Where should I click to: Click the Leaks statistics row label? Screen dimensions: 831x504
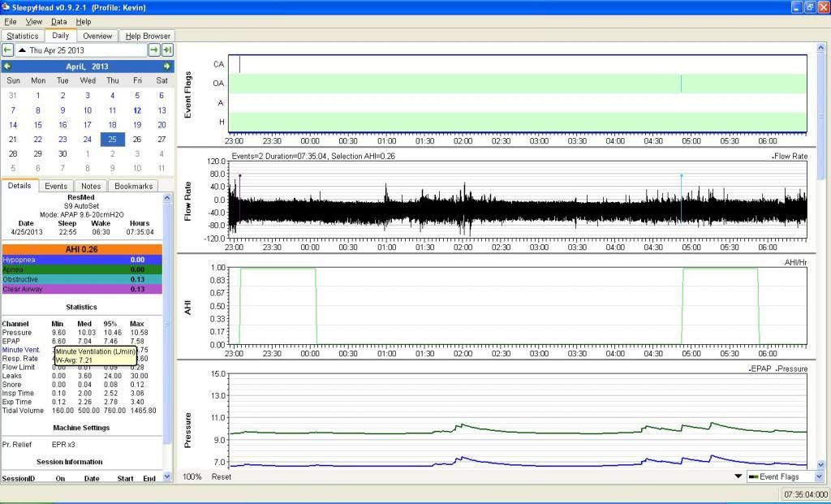coord(11,376)
